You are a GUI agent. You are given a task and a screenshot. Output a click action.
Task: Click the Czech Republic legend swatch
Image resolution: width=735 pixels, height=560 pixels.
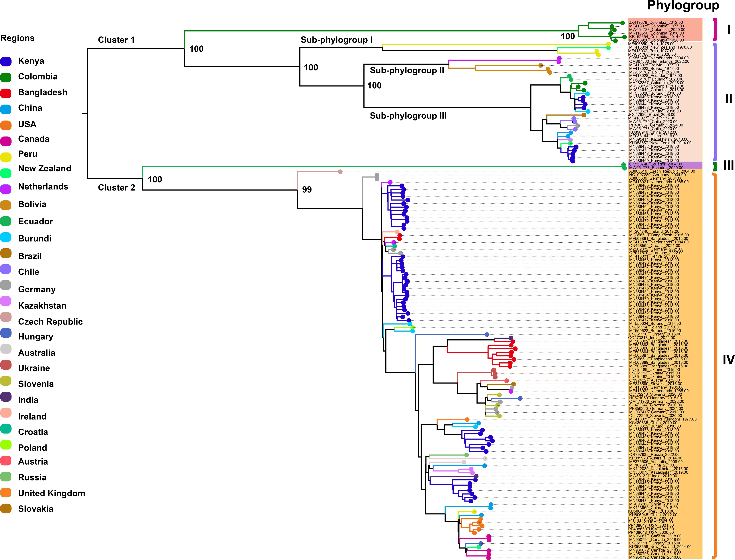coord(6,317)
